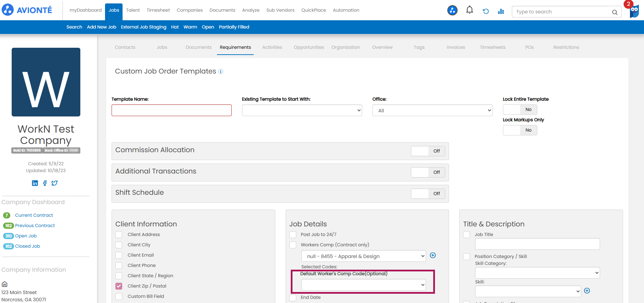Screen dimensions: 644x303
Task: Open the Talent menu
Action: click(133, 10)
